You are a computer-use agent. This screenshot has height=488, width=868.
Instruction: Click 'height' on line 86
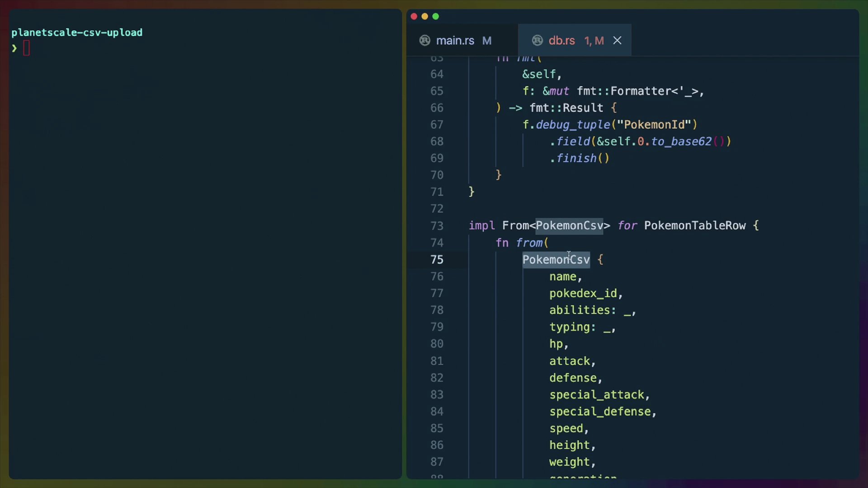click(x=570, y=445)
